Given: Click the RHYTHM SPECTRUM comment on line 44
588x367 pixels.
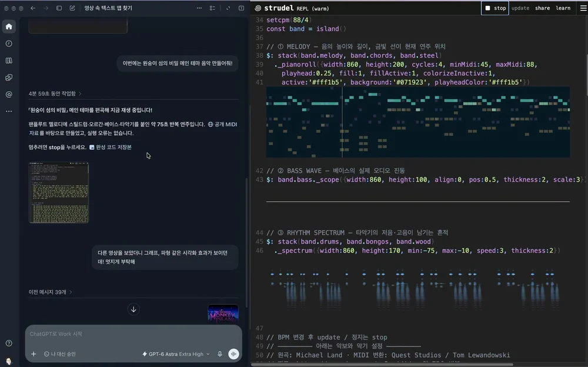Looking at the screenshot, I should point(357,233).
